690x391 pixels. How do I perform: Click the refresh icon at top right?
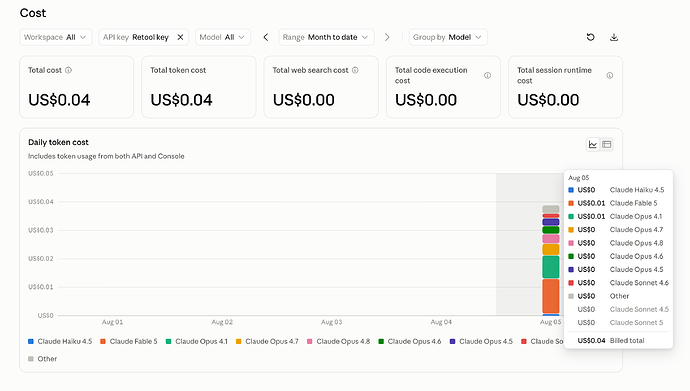(591, 37)
